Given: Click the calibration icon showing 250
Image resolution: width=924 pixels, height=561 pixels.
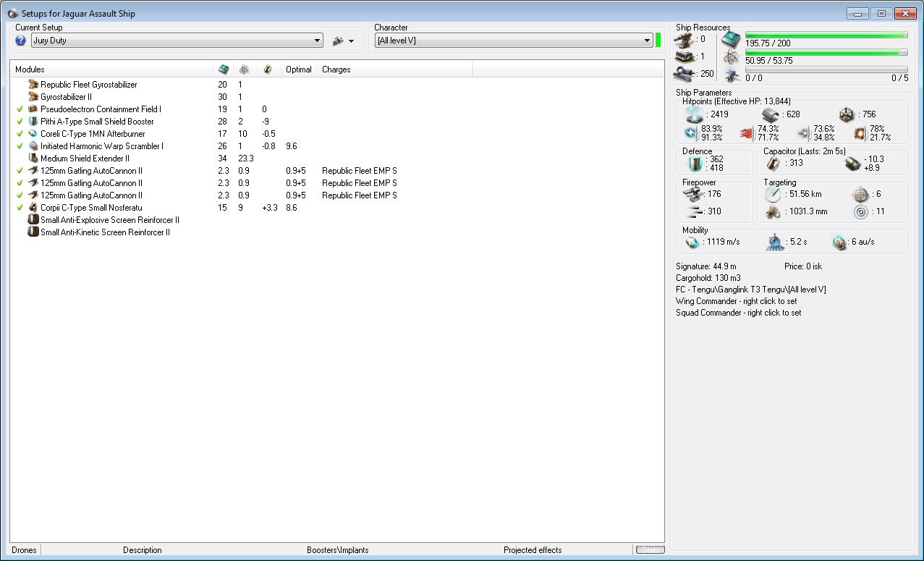Looking at the screenshot, I should coord(684,73).
